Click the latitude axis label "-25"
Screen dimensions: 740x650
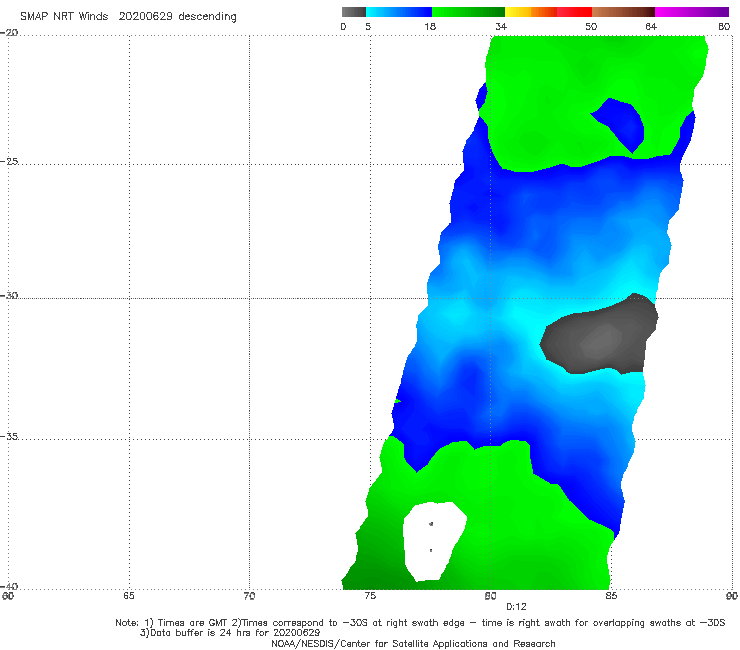pyautogui.click(x=9, y=161)
